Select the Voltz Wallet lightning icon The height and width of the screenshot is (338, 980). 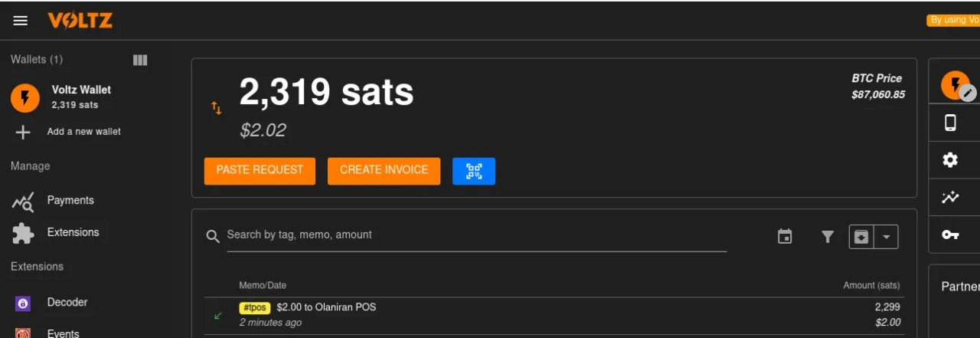pyautogui.click(x=25, y=97)
